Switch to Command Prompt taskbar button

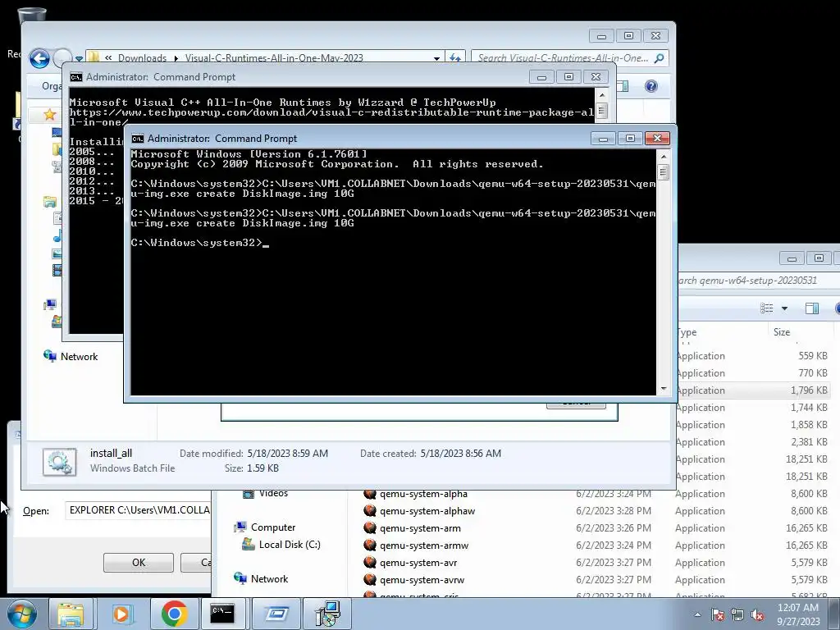[x=222, y=614]
